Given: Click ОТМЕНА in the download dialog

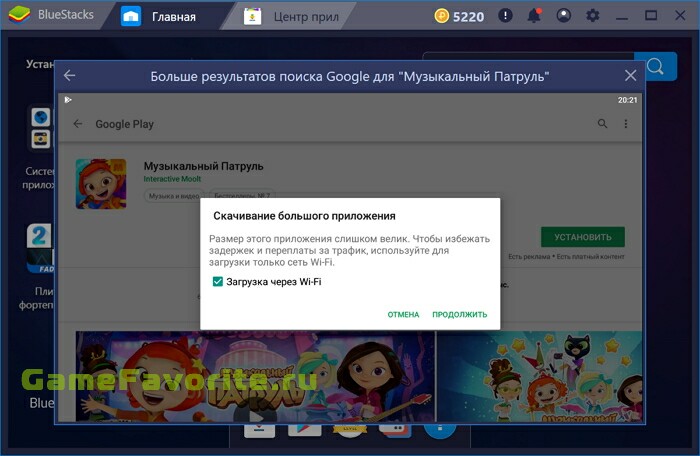Looking at the screenshot, I should (403, 314).
